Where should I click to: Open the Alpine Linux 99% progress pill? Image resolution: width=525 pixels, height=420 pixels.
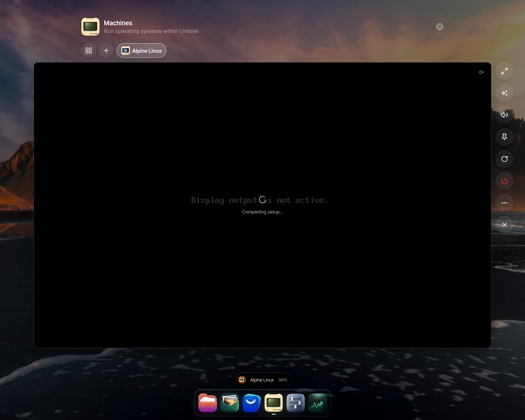263,380
